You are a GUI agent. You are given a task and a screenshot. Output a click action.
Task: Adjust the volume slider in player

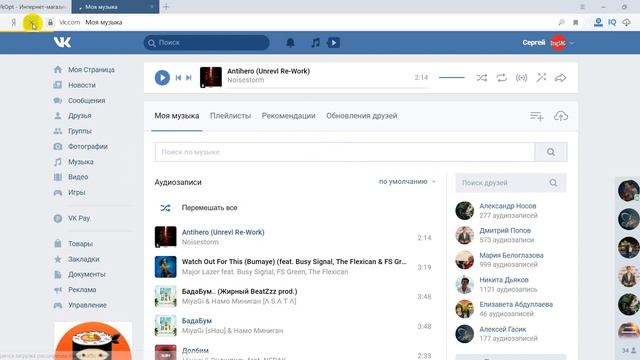click(452, 78)
